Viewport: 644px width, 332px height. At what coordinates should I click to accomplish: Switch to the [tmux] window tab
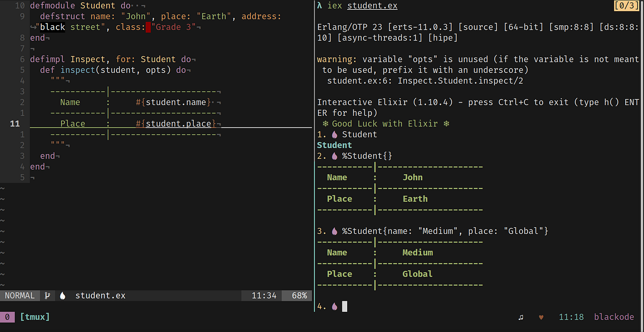[34, 317]
